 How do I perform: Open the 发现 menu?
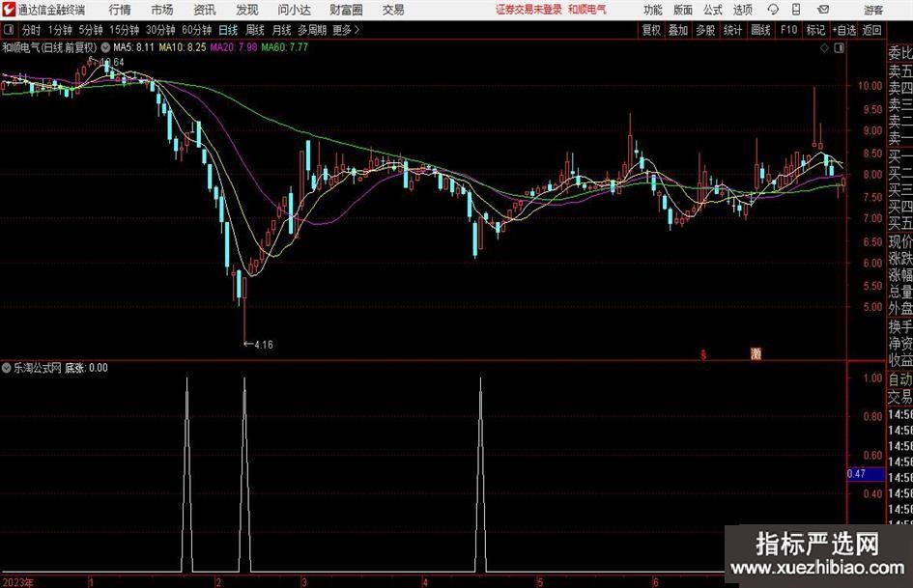pos(247,10)
